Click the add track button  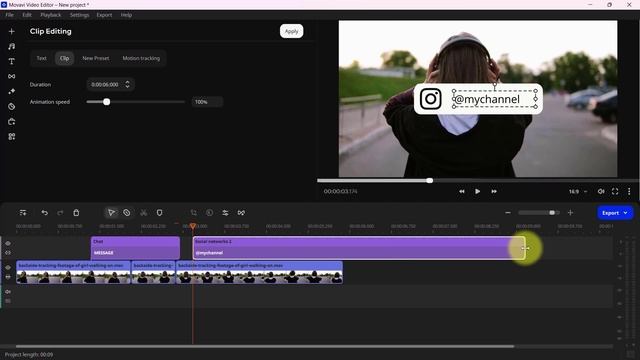click(23, 213)
